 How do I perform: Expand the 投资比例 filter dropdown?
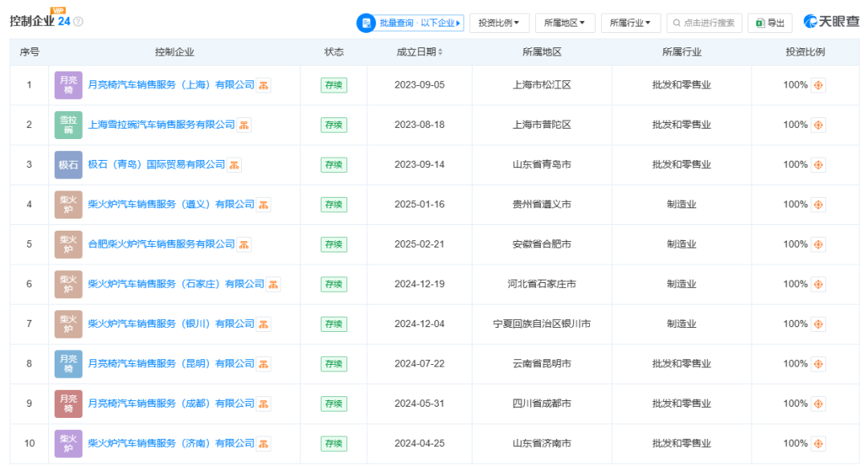pos(498,23)
